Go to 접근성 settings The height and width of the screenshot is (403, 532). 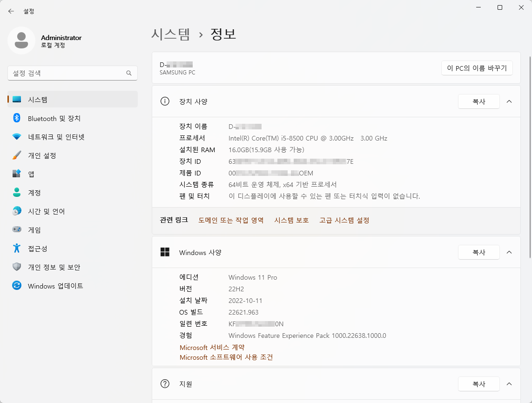(73, 249)
